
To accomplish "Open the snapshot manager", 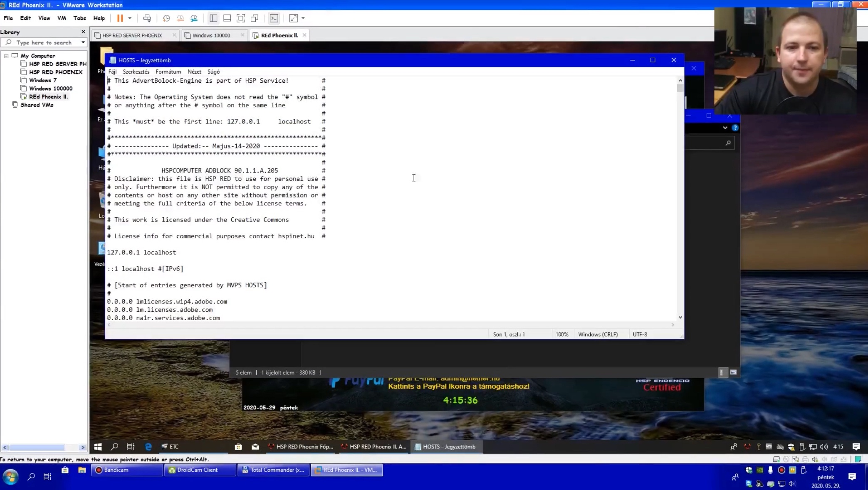I will [194, 18].
